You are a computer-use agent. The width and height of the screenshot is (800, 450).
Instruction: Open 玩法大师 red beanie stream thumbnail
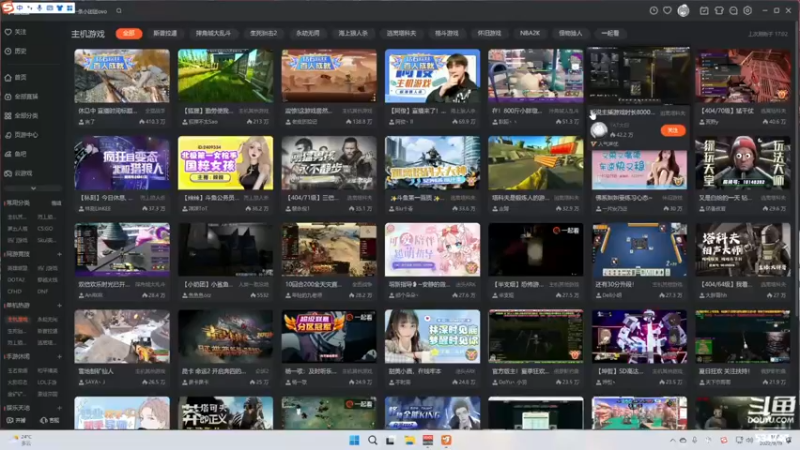(743, 163)
